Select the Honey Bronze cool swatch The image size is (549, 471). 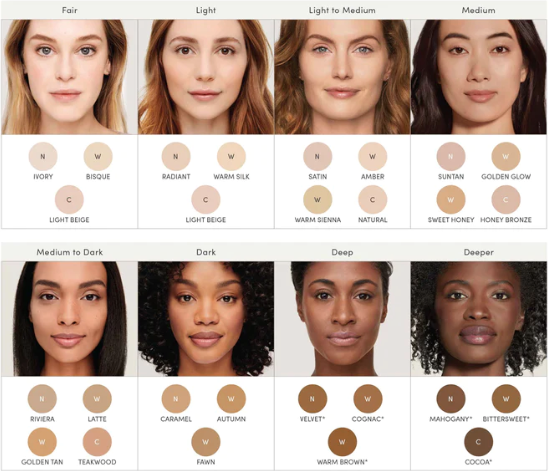[x=506, y=200]
